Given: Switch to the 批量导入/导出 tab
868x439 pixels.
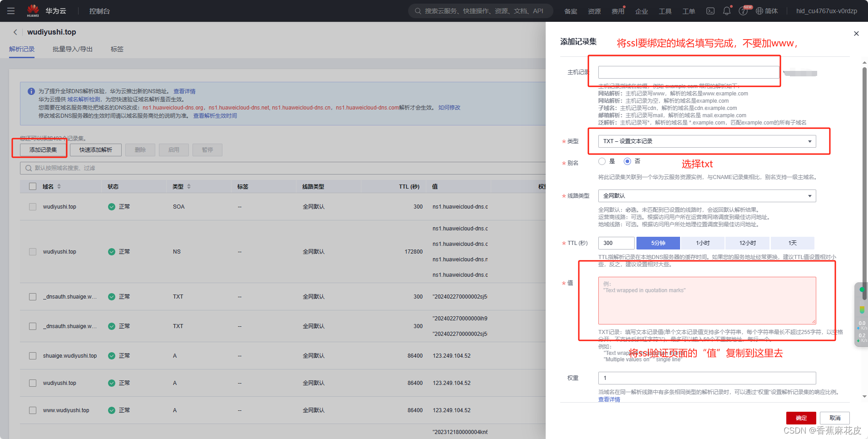Looking at the screenshot, I should (x=73, y=49).
